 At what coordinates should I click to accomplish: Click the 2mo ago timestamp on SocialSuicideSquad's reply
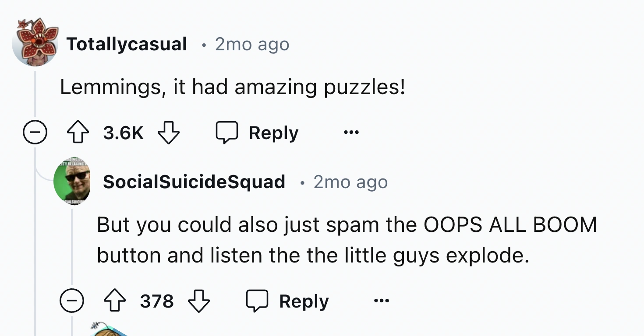point(350,182)
